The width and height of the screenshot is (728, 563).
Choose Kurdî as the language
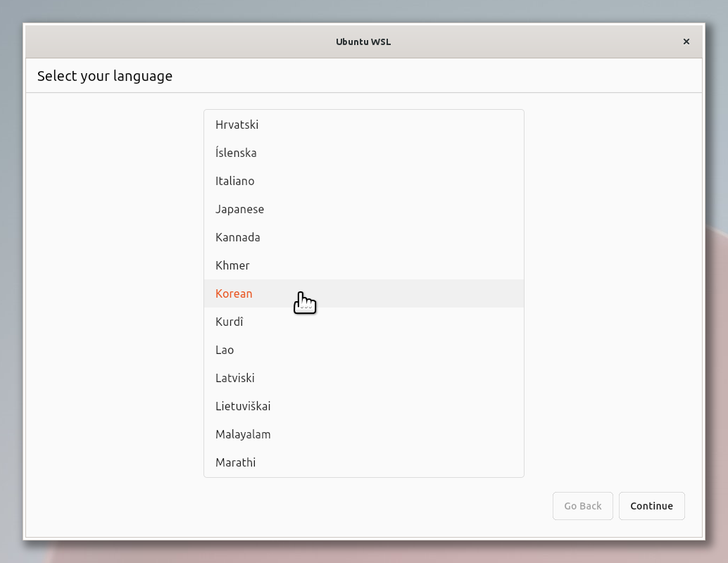click(364, 322)
